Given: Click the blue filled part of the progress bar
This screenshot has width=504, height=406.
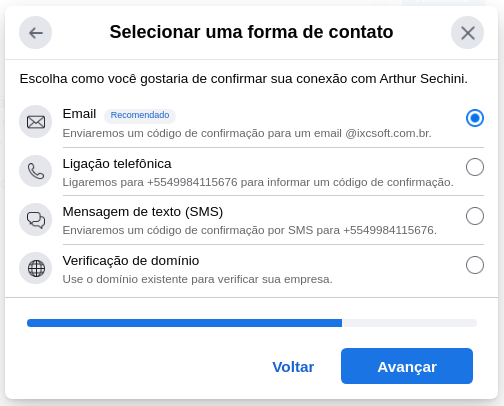Looking at the screenshot, I should click(184, 323).
